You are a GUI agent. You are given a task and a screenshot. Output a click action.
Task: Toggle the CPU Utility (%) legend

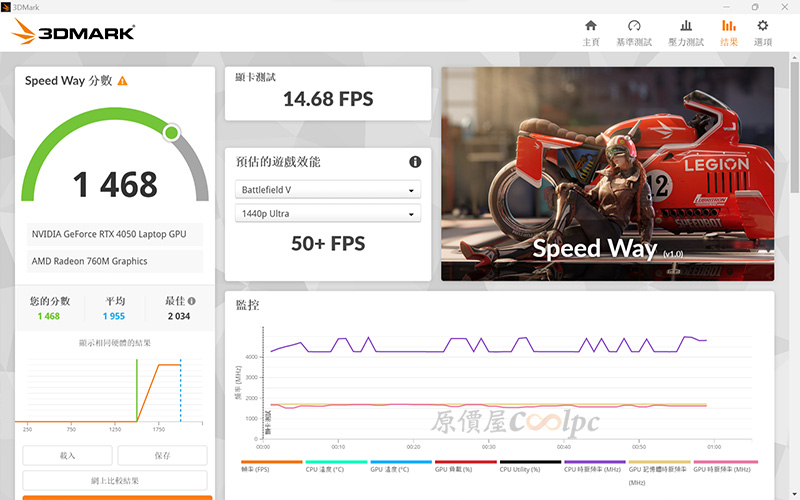(530, 466)
